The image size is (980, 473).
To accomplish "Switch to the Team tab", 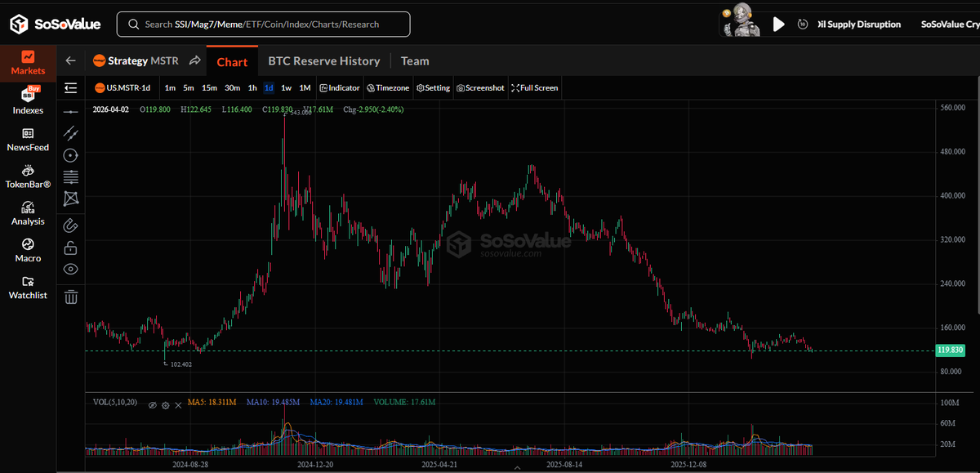I will point(415,60).
